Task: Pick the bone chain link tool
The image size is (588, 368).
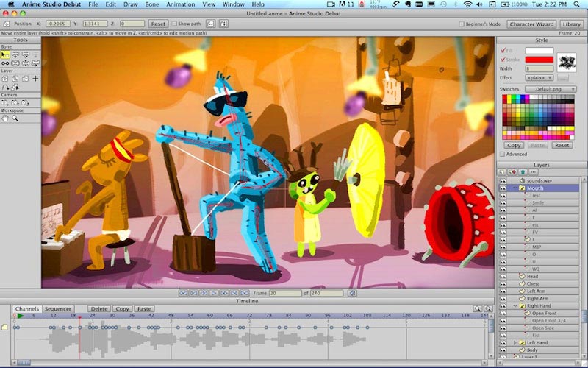Action: tap(5, 63)
